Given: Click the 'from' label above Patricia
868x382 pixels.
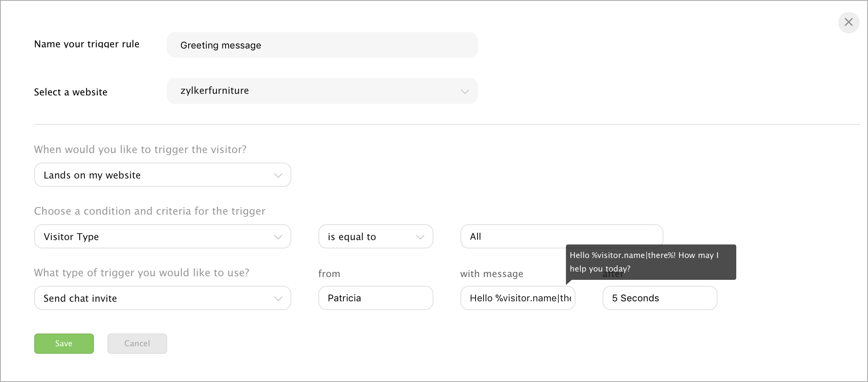Looking at the screenshot, I should pyautogui.click(x=329, y=273).
